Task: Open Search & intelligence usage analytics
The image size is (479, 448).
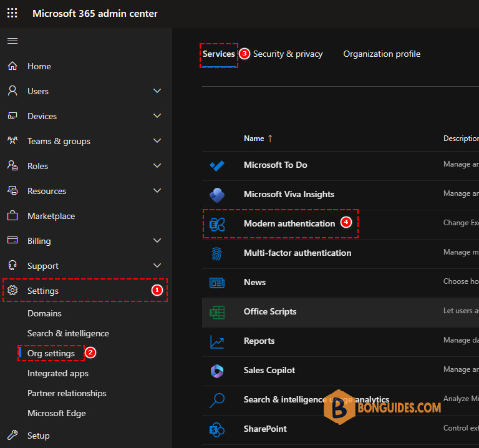Action: (x=316, y=399)
